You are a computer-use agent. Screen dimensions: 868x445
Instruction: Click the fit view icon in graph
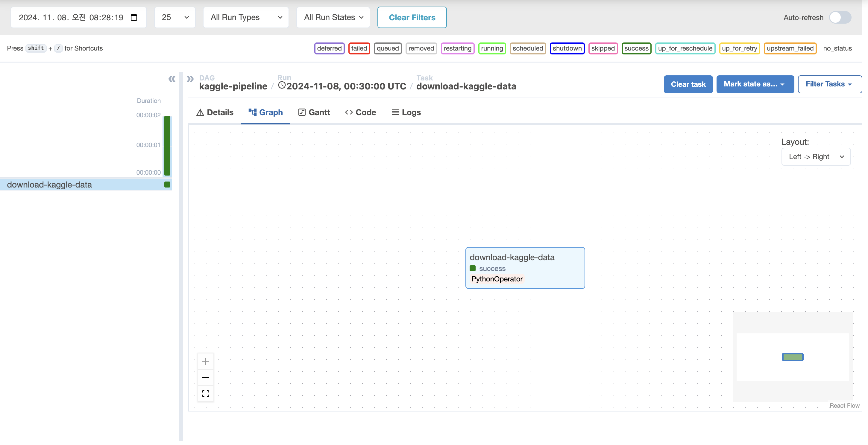(x=206, y=393)
